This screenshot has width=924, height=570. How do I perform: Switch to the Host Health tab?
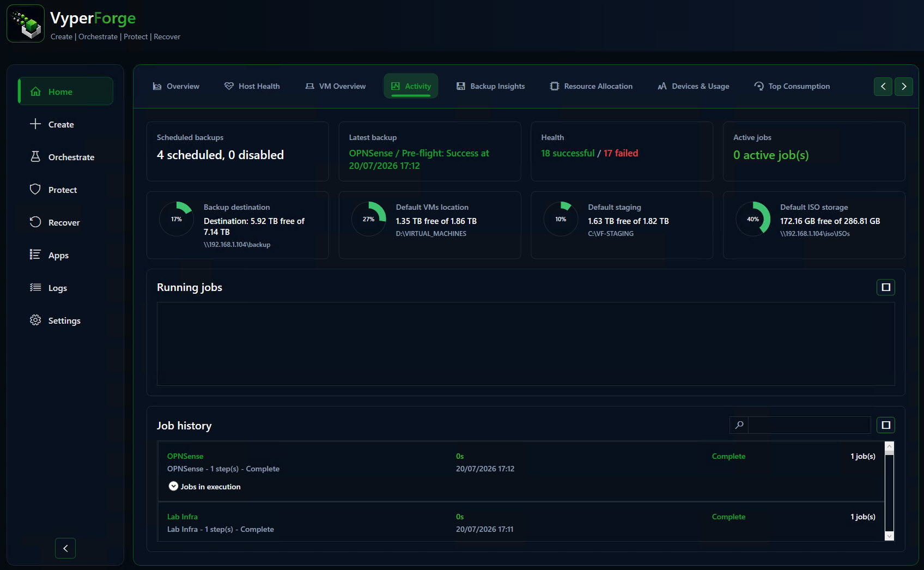pos(252,86)
